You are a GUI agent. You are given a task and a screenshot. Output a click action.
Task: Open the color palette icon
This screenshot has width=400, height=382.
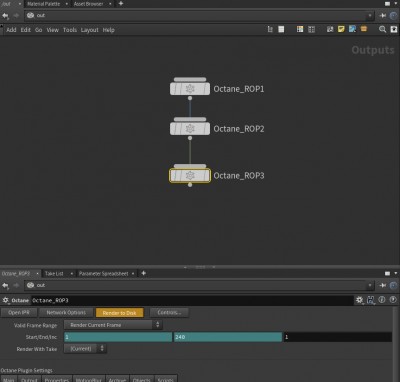pyautogui.click(x=300, y=29)
